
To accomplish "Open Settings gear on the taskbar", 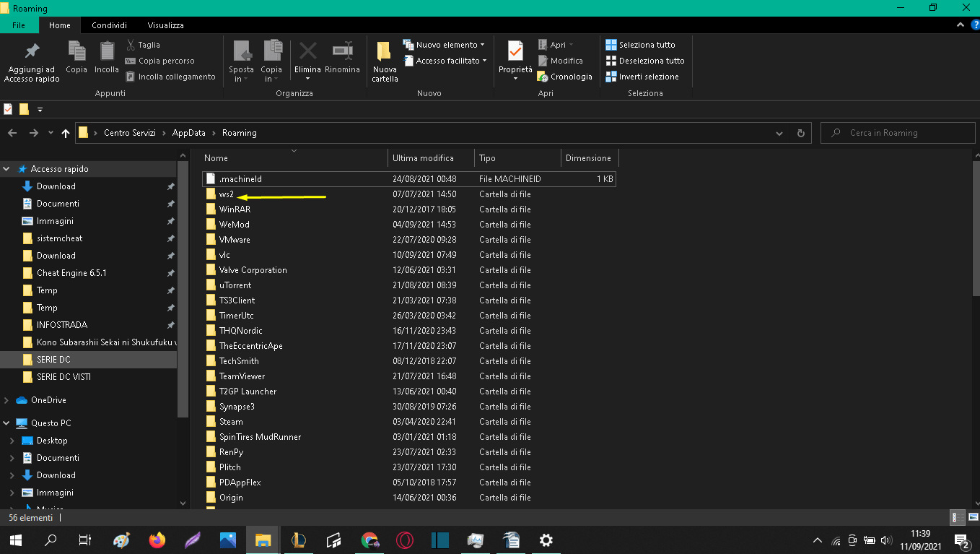I will click(x=546, y=540).
